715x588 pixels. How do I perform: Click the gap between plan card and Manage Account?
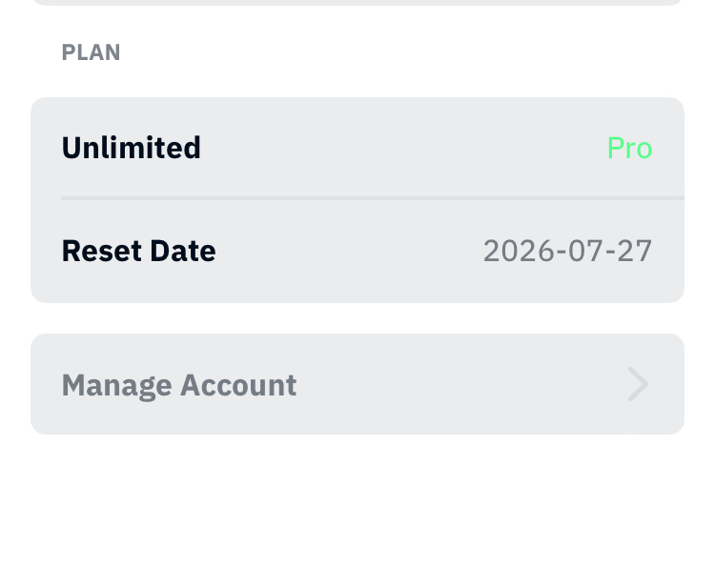[357, 318]
